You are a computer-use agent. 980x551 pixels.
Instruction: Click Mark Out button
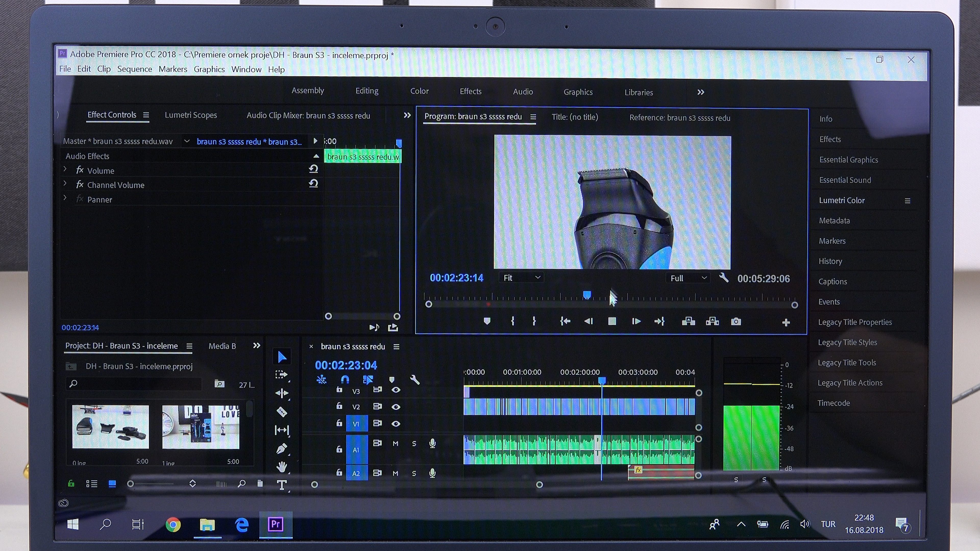tap(534, 321)
